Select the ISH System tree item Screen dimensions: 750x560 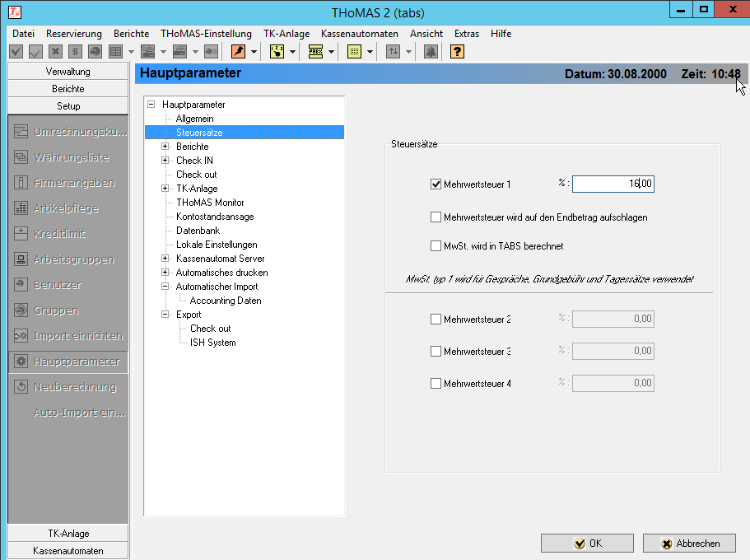[213, 343]
